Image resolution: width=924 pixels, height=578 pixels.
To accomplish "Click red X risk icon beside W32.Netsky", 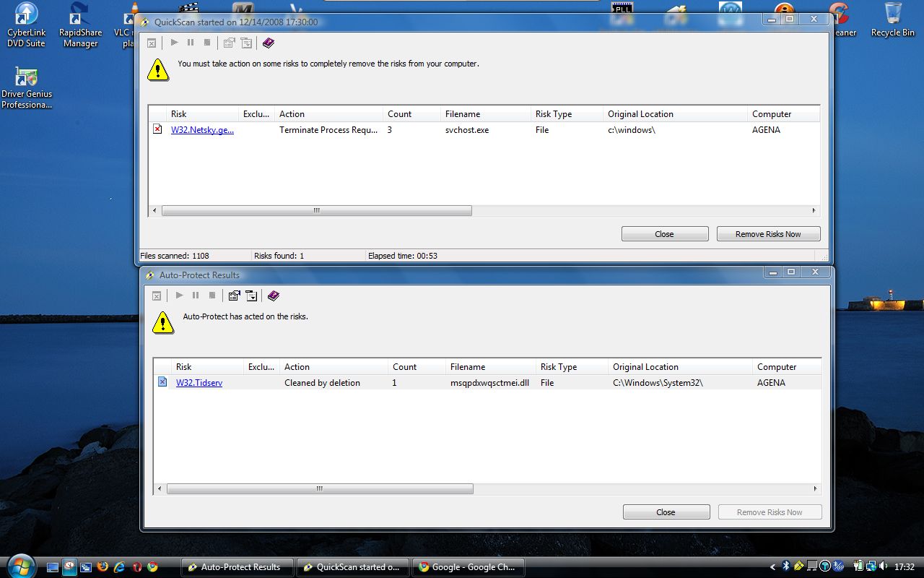I will (157, 129).
